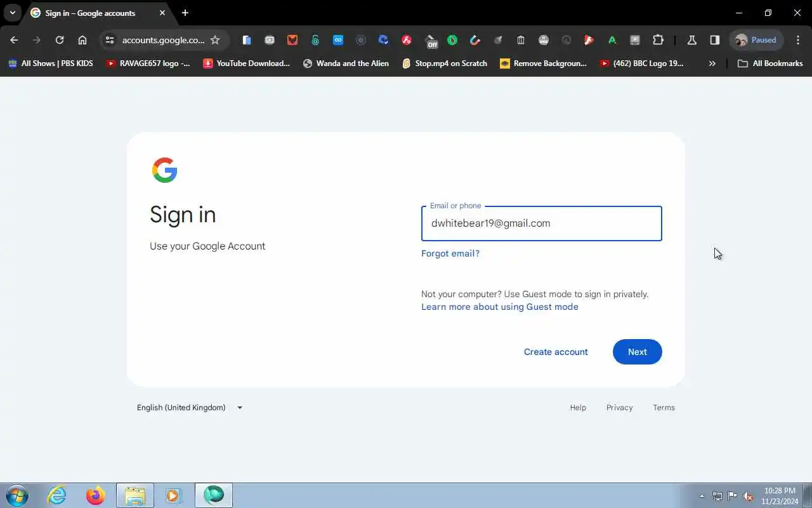Click the red Flash-style extension icon
Viewport: 812px width, 508px height.
point(407,40)
